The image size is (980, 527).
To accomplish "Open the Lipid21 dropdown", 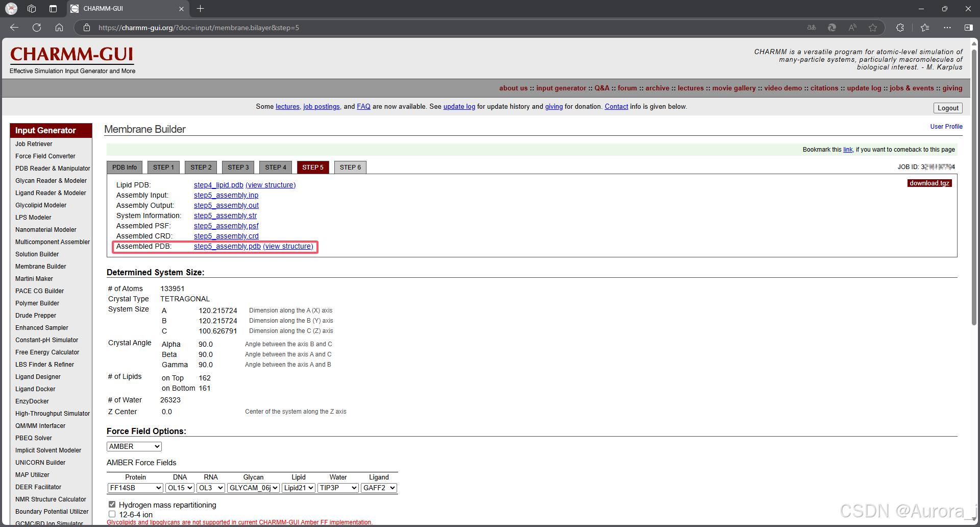I will pos(299,488).
